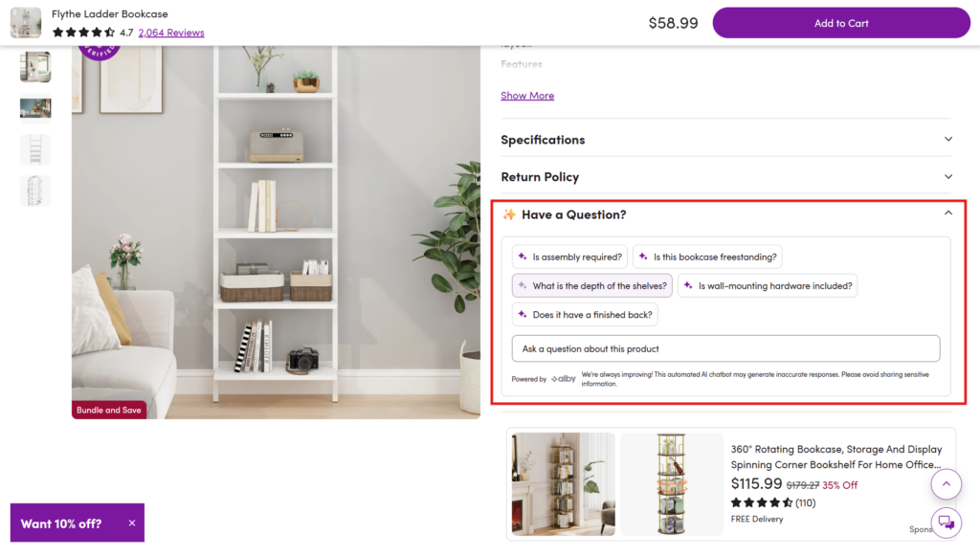Screen dimensions: 980x557
Task: Click Add to Cart button
Action: pos(841,23)
